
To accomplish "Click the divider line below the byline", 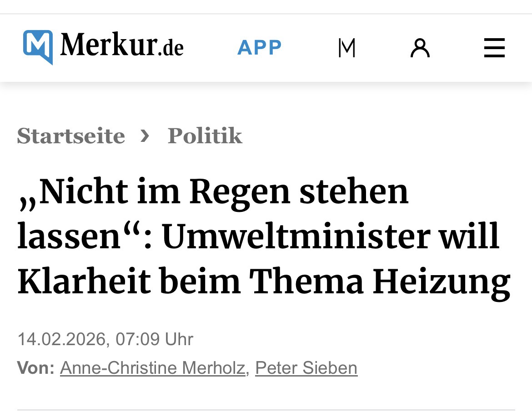I will coord(266,410).
